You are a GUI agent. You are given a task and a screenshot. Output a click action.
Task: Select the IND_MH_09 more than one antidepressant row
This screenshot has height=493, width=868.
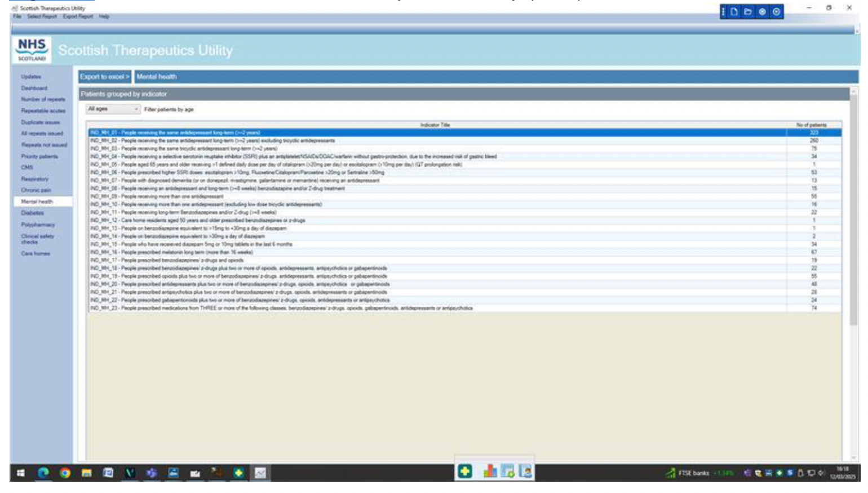tap(464, 196)
